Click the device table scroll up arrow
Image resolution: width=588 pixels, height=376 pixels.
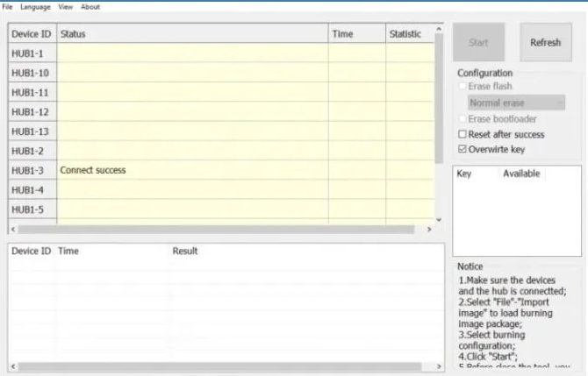click(x=439, y=28)
